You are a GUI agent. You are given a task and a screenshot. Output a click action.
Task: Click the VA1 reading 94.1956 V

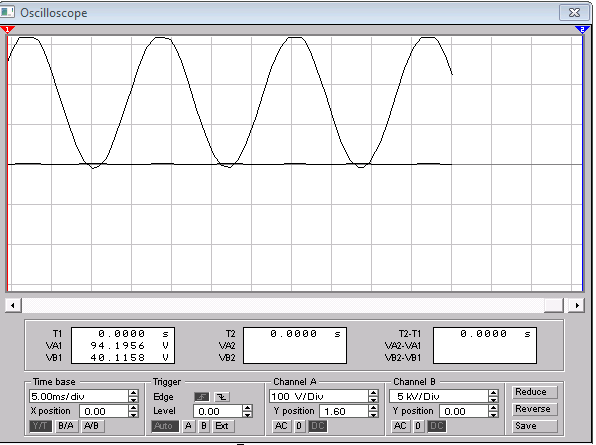pos(129,346)
